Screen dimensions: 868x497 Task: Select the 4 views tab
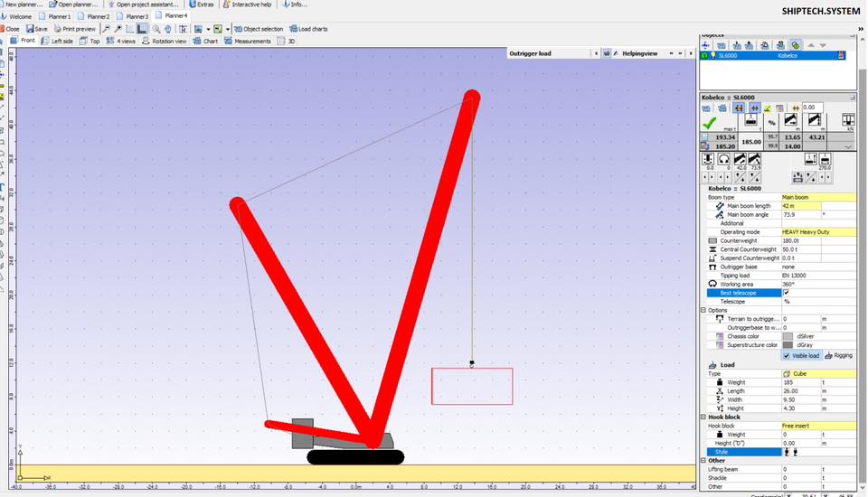click(120, 41)
